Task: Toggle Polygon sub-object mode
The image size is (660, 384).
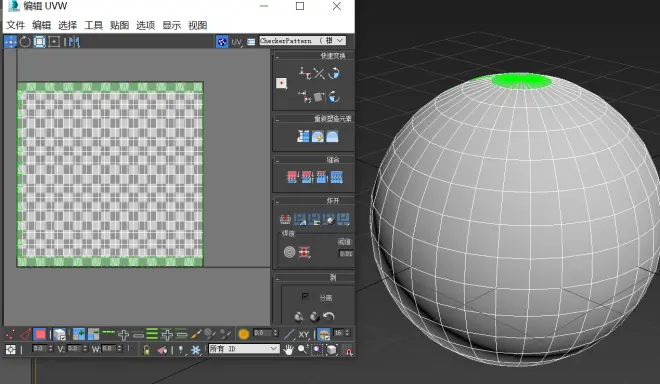Action: (40, 334)
